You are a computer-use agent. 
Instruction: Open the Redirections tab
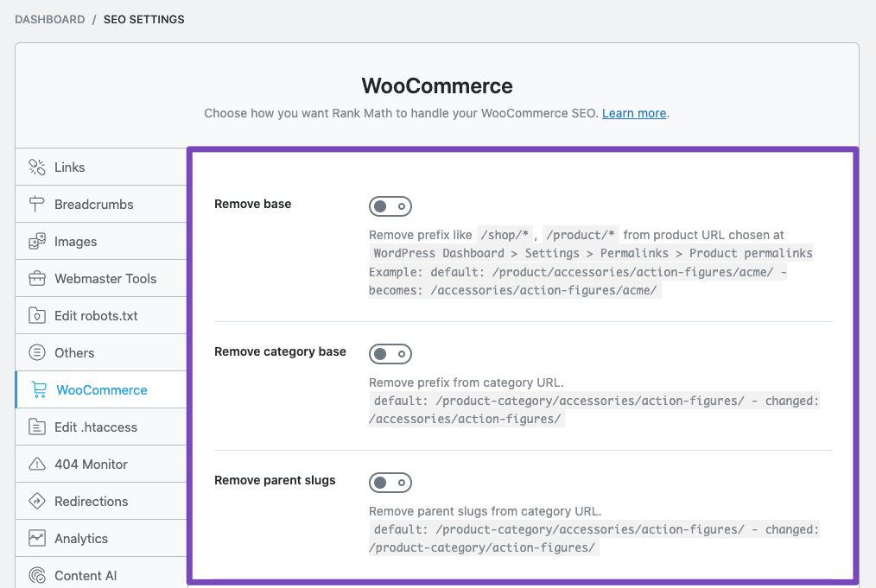[x=101, y=501]
